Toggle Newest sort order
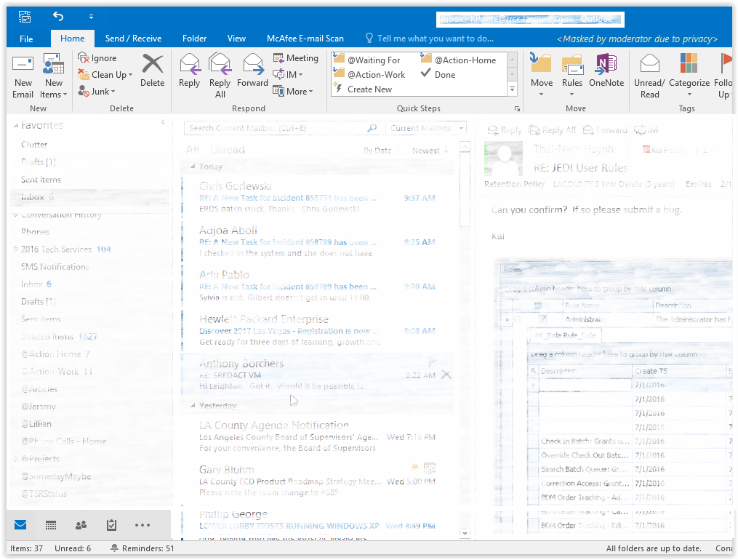The image size is (738, 560). pos(430,151)
